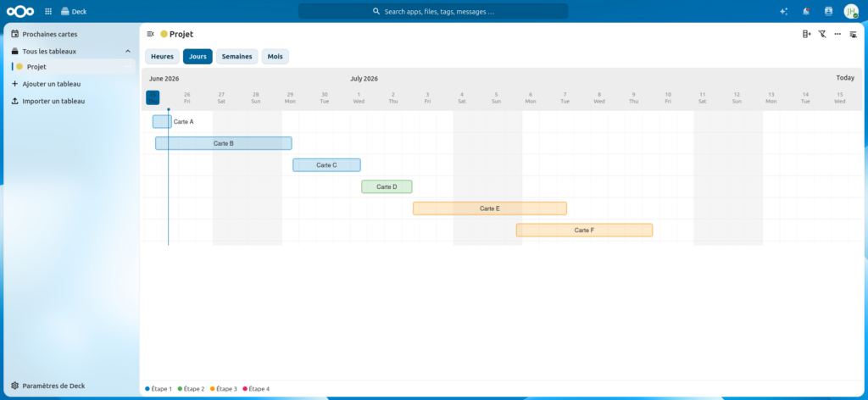Open the three-dot board header menu
Viewport: 868px width, 400px height.
click(837, 34)
